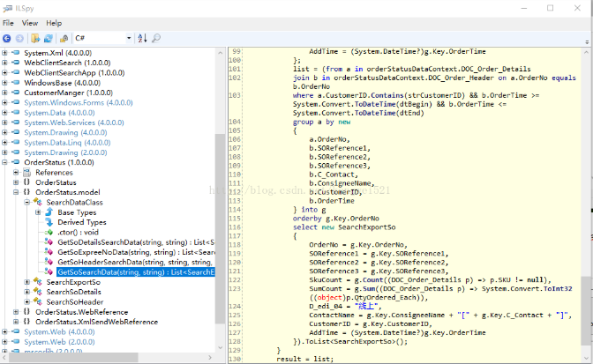Select OrderStatus.XmlSendWebReference namespace
This screenshot has height=364, width=593.
tap(96, 322)
